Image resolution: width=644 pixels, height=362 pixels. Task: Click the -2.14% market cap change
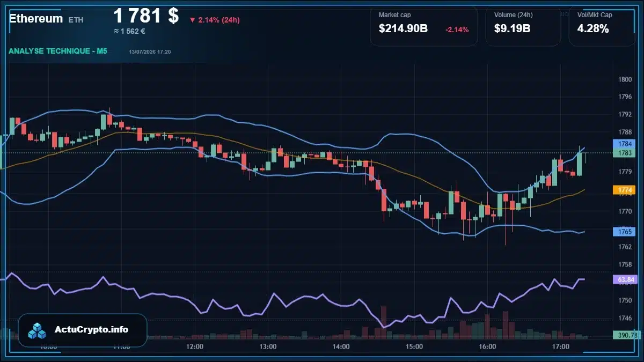click(x=457, y=29)
